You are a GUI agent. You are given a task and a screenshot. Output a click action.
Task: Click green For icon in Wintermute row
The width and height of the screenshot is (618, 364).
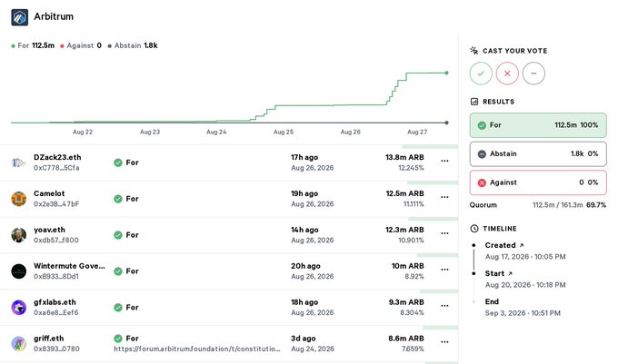(x=118, y=271)
